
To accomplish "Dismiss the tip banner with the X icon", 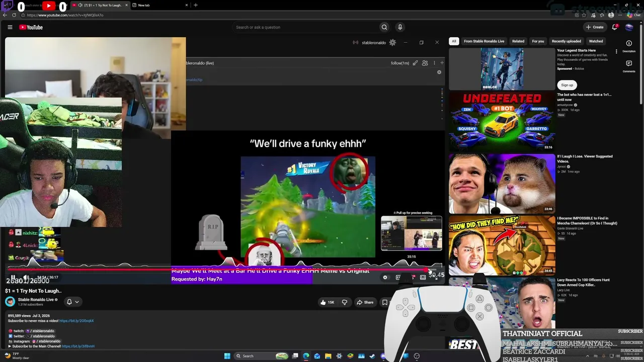I will click(439, 72).
